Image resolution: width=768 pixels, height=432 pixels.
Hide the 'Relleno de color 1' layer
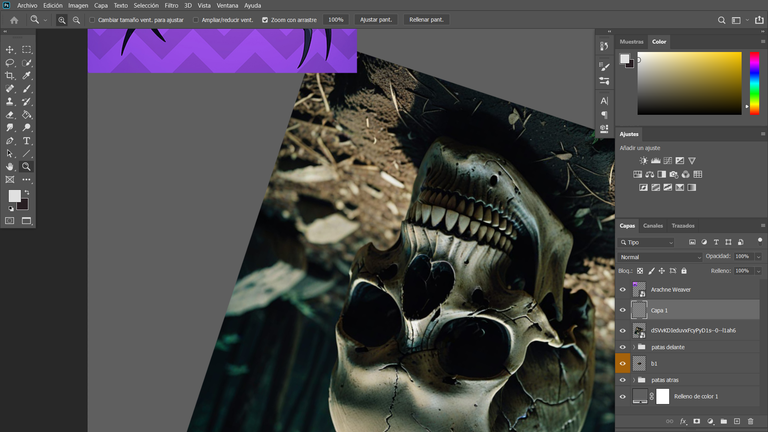623,397
